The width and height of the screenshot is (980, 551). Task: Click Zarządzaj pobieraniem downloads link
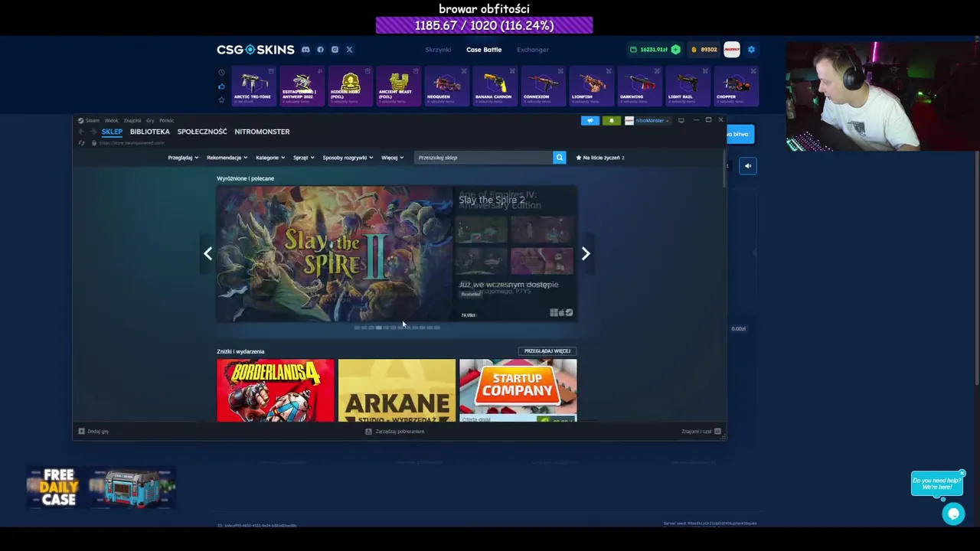click(x=395, y=432)
